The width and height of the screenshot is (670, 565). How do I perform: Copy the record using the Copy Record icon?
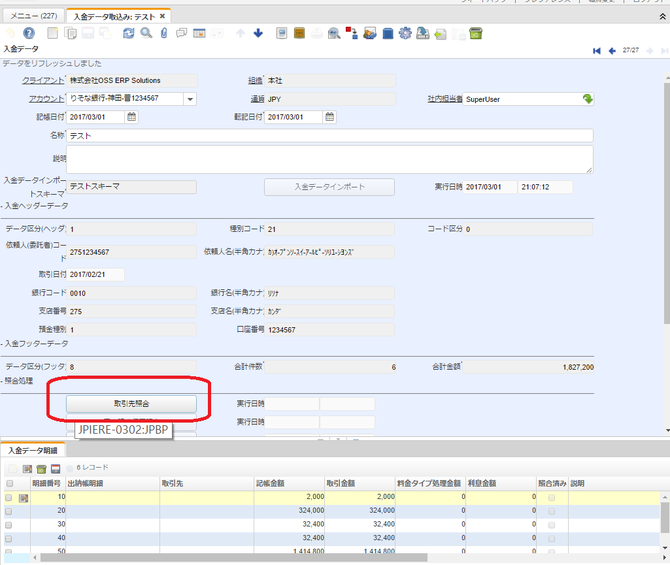tap(70, 33)
